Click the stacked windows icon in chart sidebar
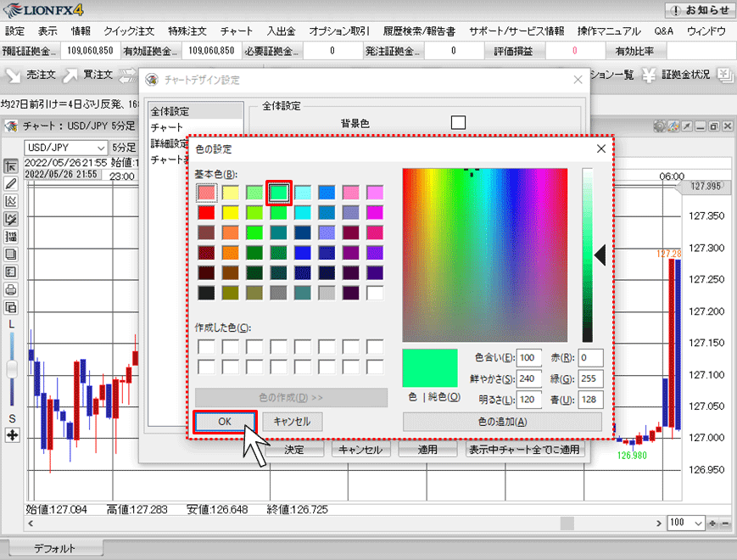Screen dimensions: 737x560 [11, 255]
